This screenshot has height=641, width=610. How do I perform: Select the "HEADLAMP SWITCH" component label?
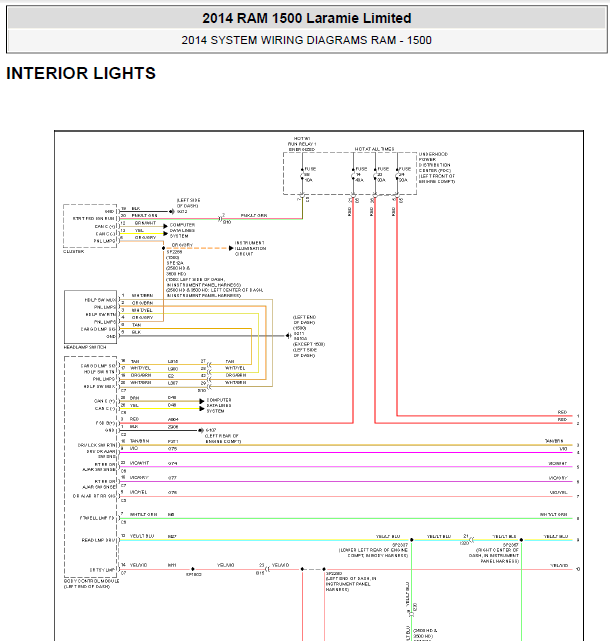85,347
